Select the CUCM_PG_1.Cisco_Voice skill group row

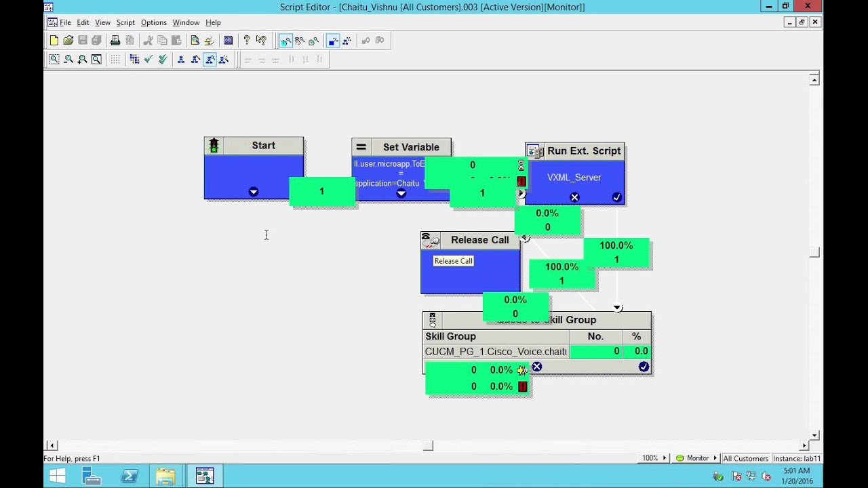click(536, 352)
